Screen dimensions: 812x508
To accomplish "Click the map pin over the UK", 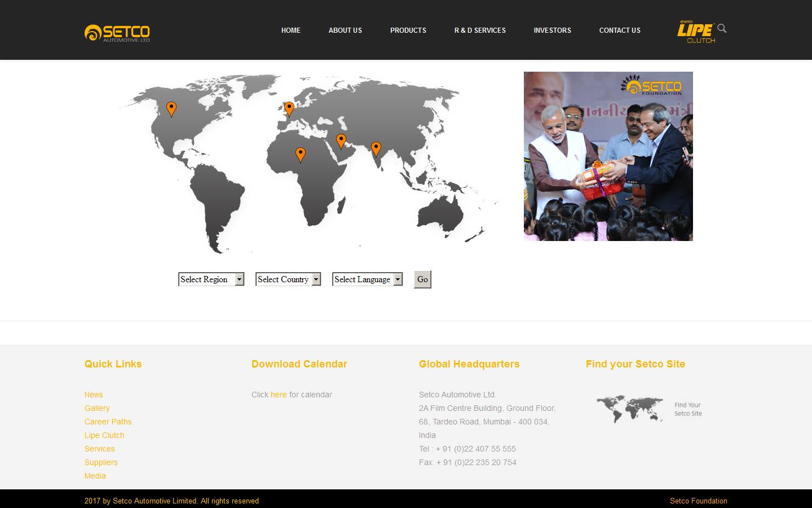I will pyautogui.click(x=289, y=107).
